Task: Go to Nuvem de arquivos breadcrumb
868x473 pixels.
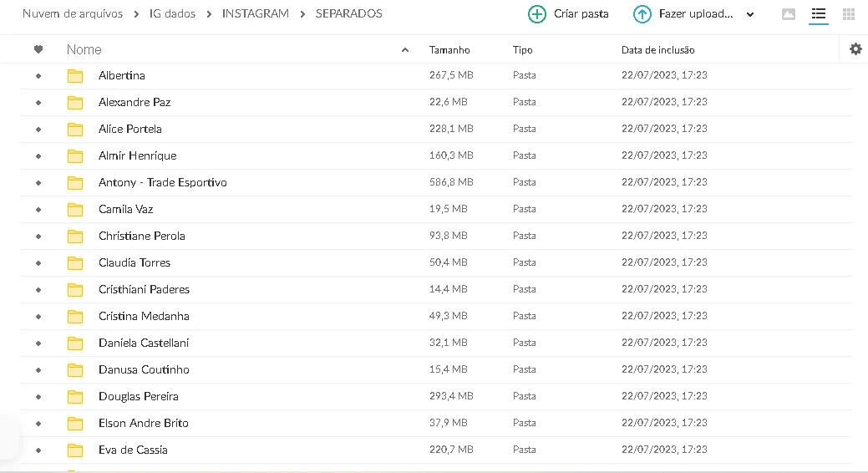Action: [x=73, y=14]
